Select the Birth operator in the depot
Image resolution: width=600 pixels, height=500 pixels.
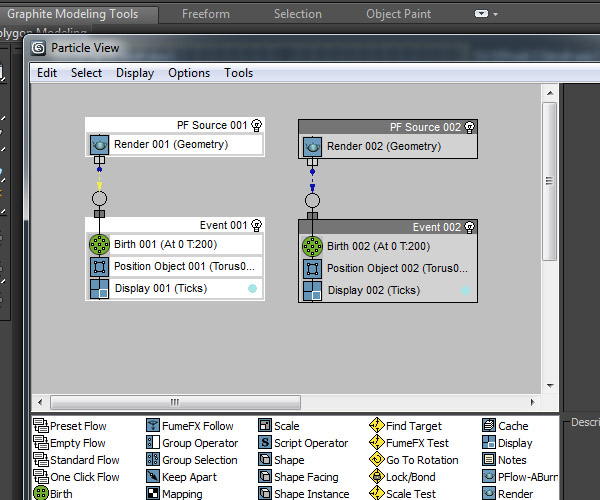[x=53, y=493]
